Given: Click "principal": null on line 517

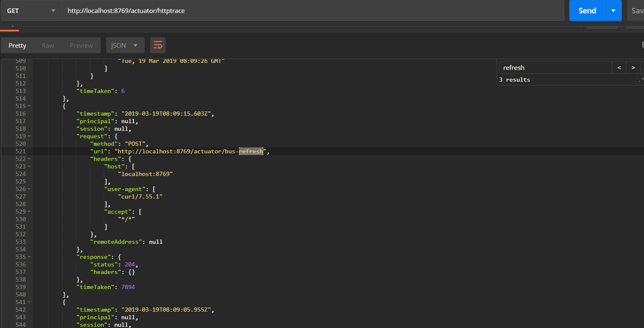Looking at the screenshot, I should [x=107, y=121].
